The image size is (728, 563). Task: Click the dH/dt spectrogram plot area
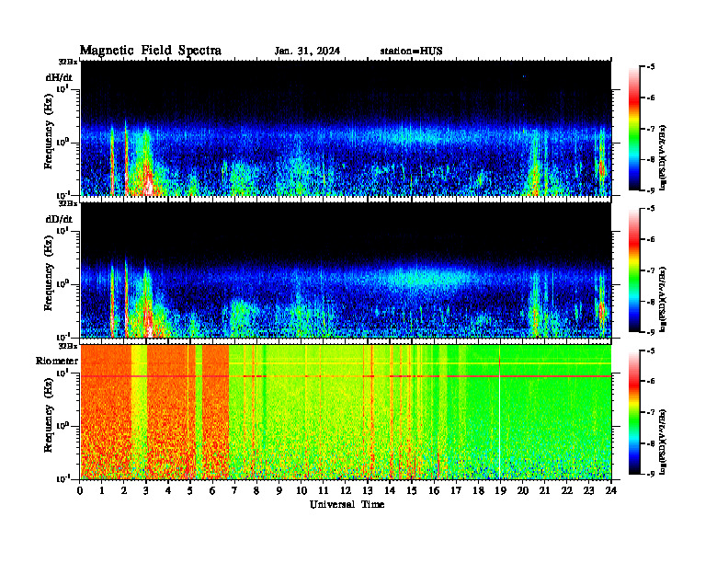pos(346,128)
